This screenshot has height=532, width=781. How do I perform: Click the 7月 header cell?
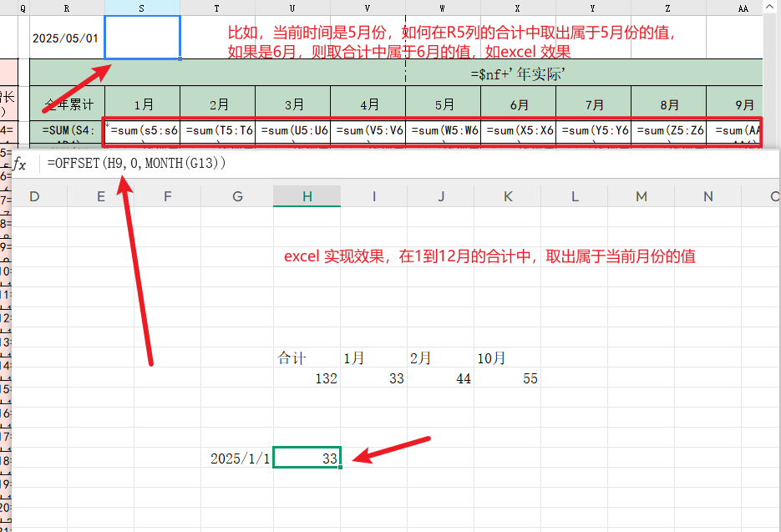click(x=594, y=104)
